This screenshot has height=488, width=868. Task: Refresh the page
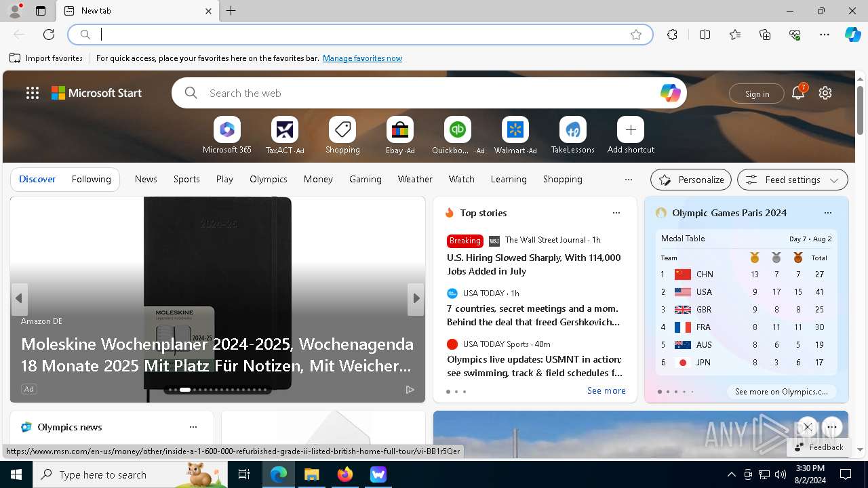[49, 35]
